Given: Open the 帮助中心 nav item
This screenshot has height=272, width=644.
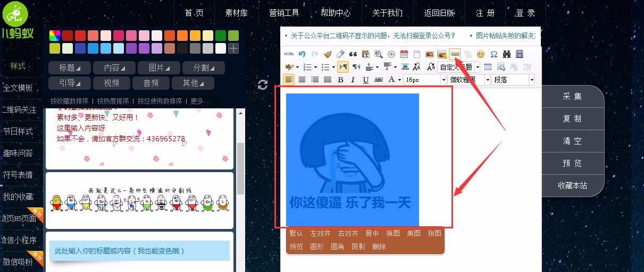Looking at the screenshot, I should (336, 13).
